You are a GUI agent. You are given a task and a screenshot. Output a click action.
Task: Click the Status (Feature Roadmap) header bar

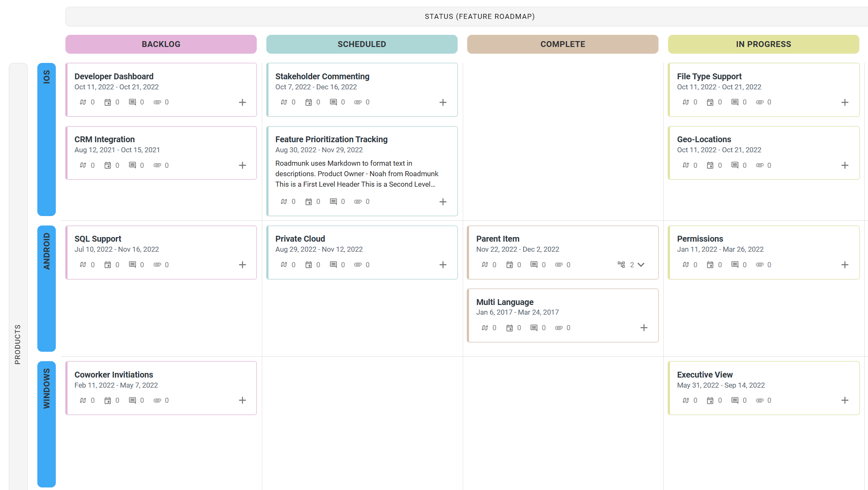tap(480, 17)
